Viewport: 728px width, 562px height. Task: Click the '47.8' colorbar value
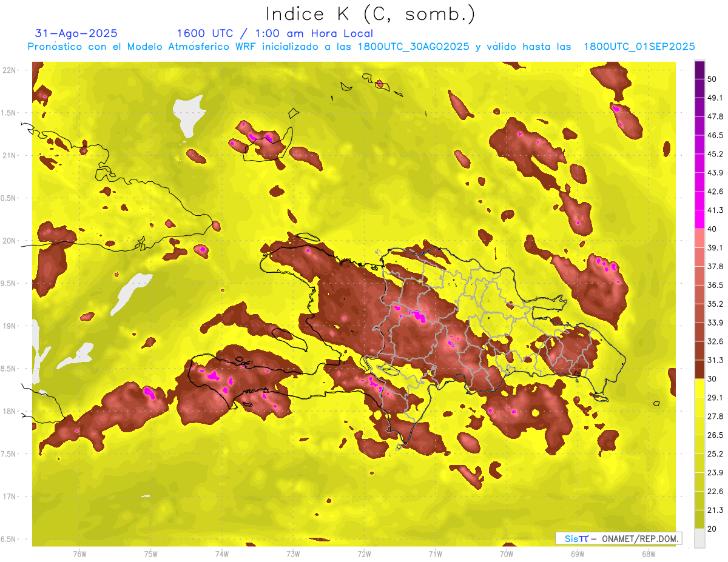[715, 116]
